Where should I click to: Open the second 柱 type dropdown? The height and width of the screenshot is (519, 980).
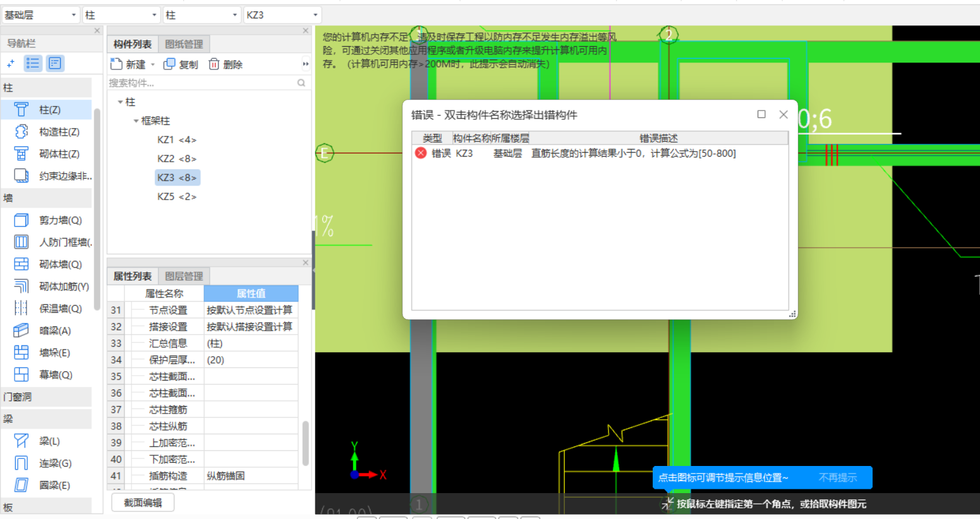click(x=202, y=15)
